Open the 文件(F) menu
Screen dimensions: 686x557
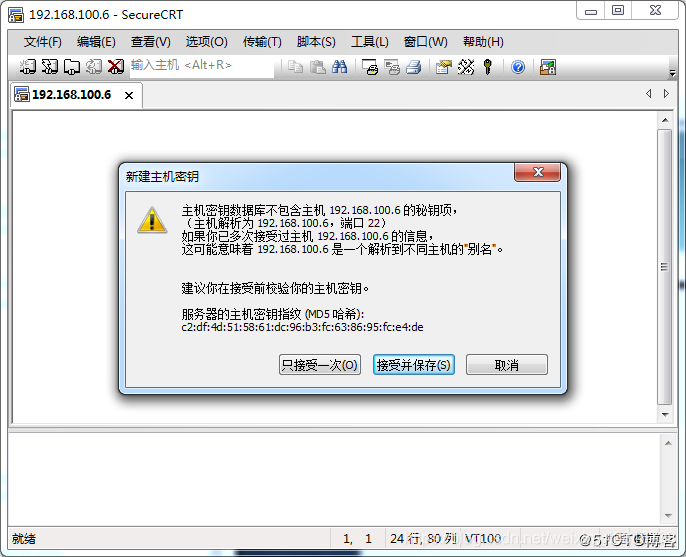[42, 42]
